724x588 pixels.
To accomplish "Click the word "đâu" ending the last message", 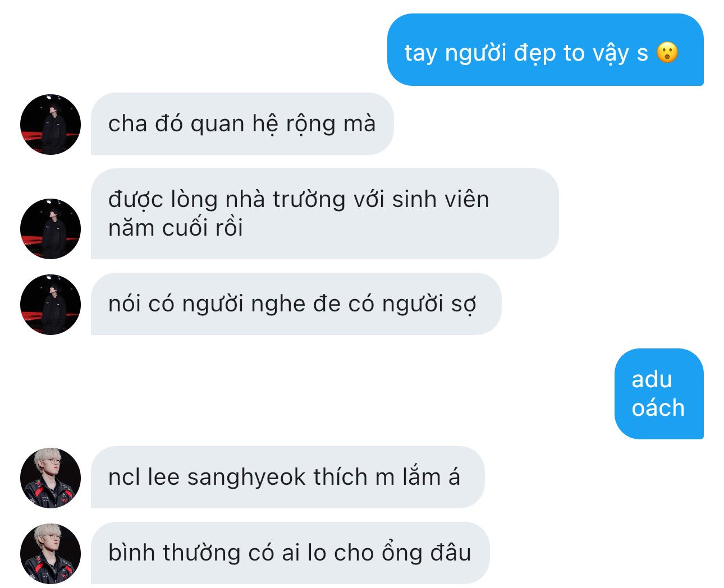I will (x=451, y=553).
